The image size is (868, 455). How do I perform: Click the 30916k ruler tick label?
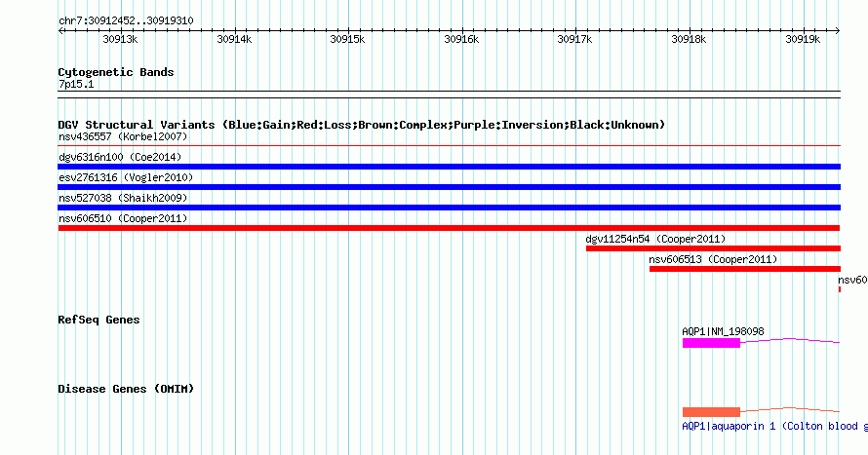click(461, 39)
